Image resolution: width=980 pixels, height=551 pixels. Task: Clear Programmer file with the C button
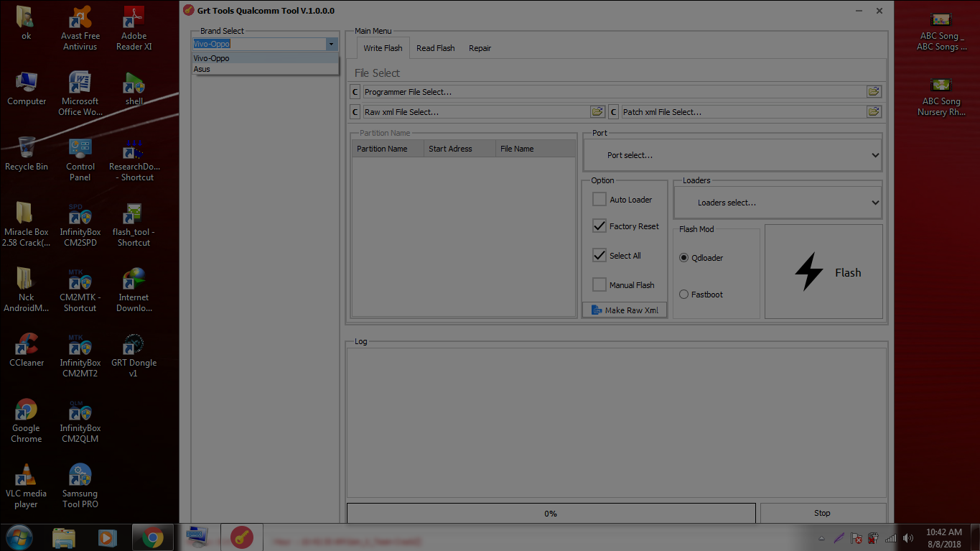[355, 92]
